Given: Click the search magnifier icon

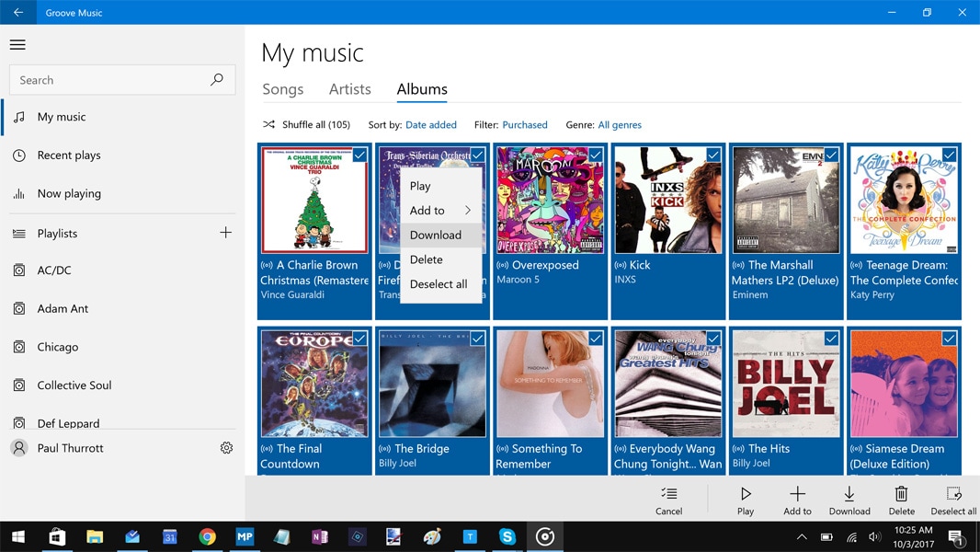Looking at the screenshot, I should click(217, 79).
